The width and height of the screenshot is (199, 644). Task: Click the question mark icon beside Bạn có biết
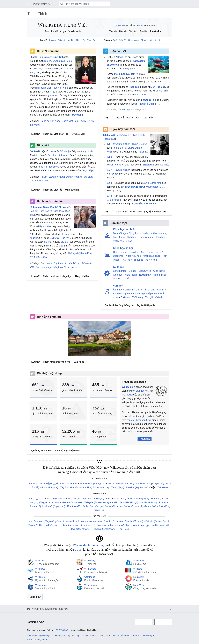coord(106,51)
